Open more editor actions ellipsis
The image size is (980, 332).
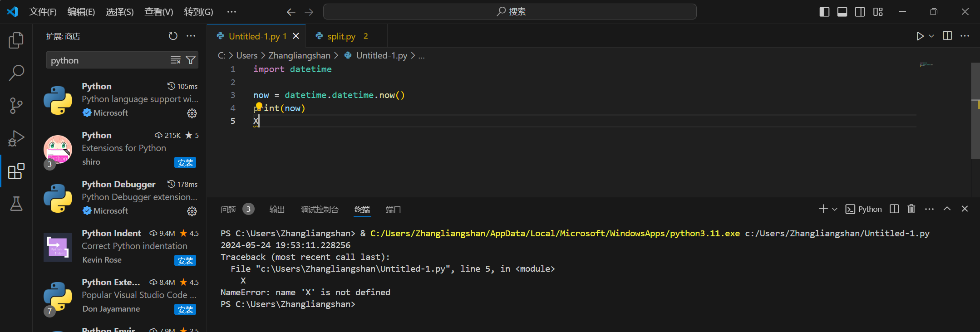pyautogui.click(x=965, y=36)
